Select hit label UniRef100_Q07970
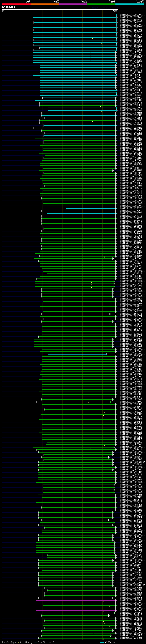This screenshot has width=146, height=644. click(131, 32)
